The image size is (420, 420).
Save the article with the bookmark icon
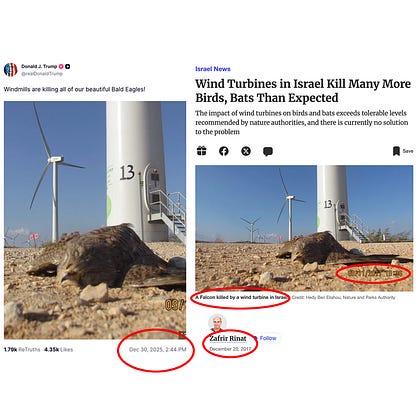[396, 151]
